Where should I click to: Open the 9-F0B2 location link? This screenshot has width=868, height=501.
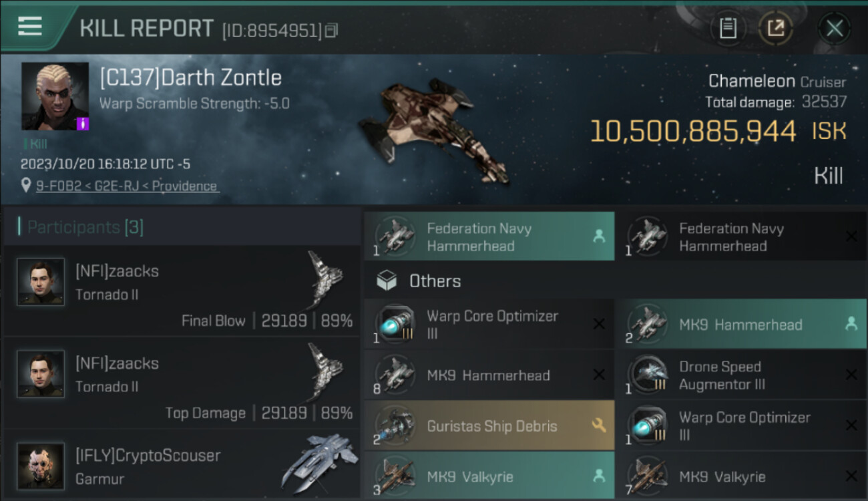click(128, 186)
